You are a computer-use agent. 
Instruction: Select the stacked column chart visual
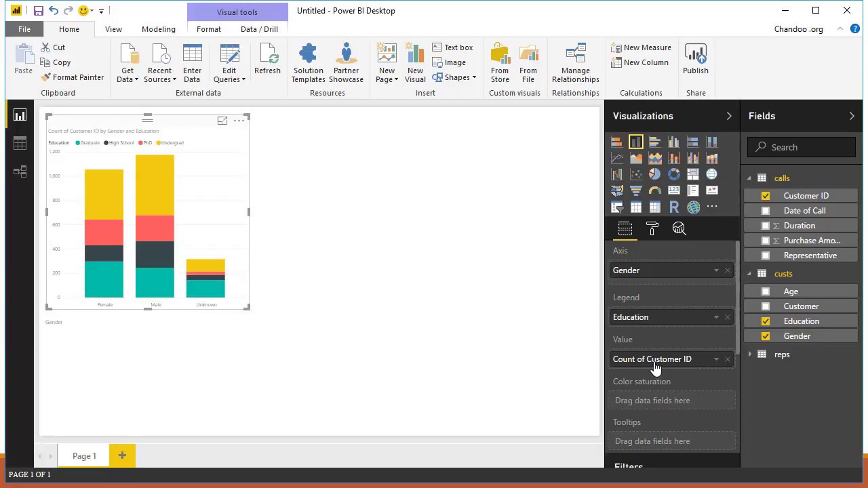[635, 142]
